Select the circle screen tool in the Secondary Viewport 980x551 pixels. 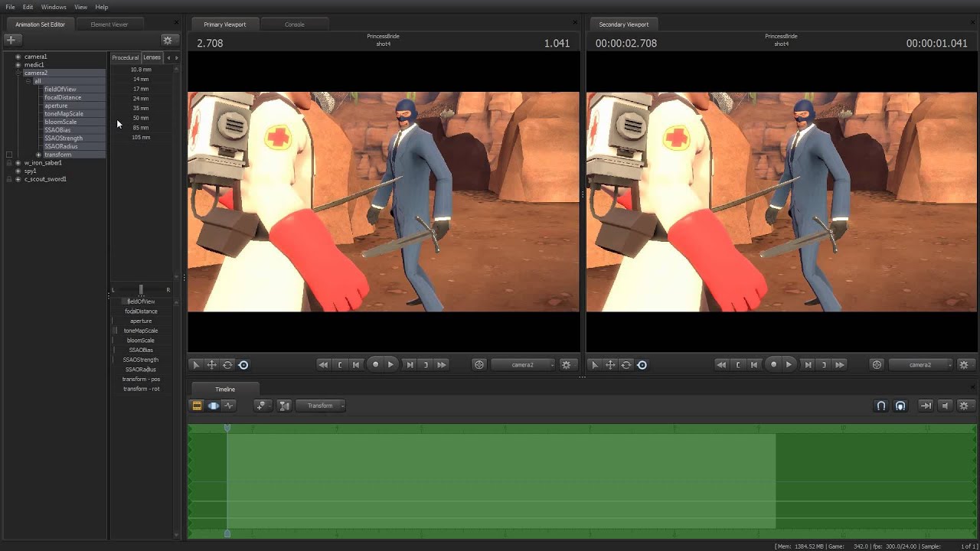click(x=642, y=365)
